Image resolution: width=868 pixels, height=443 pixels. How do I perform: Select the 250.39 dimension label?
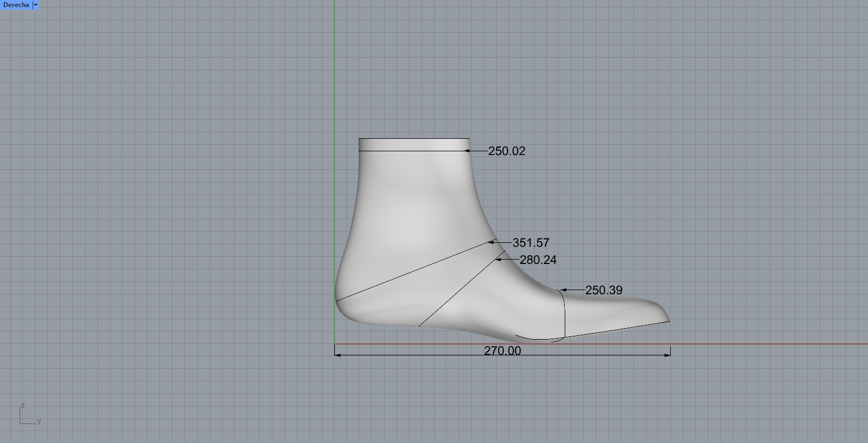603,291
